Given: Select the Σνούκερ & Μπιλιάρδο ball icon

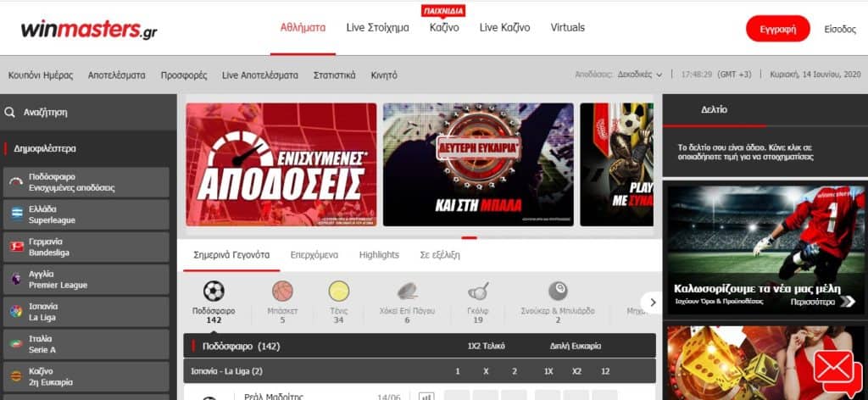Looking at the screenshot, I should (x=558, y=291).
